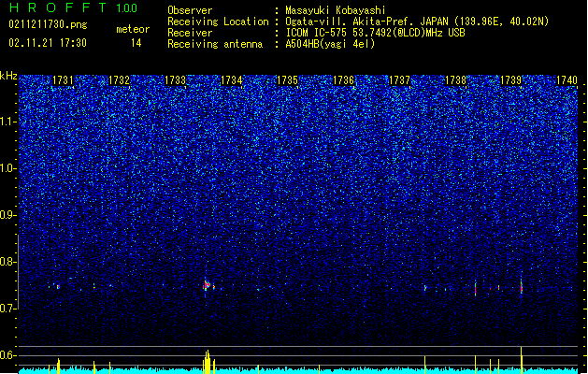
Task: Click the 1740 time marker
Action: tap(566, 79)
